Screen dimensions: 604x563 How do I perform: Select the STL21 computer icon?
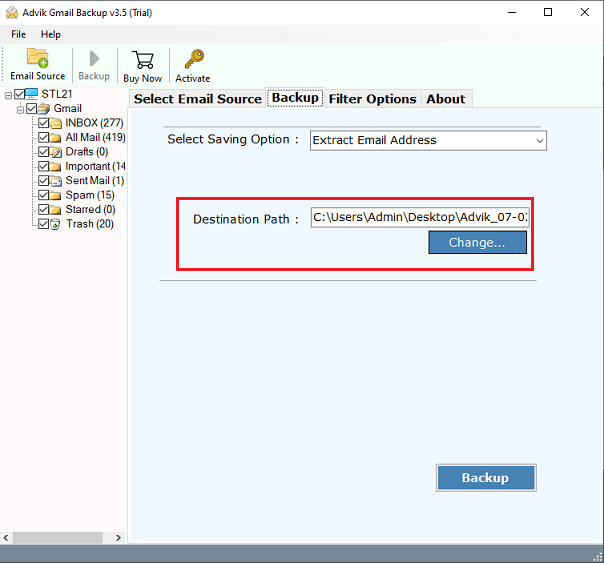click(32, 94)
